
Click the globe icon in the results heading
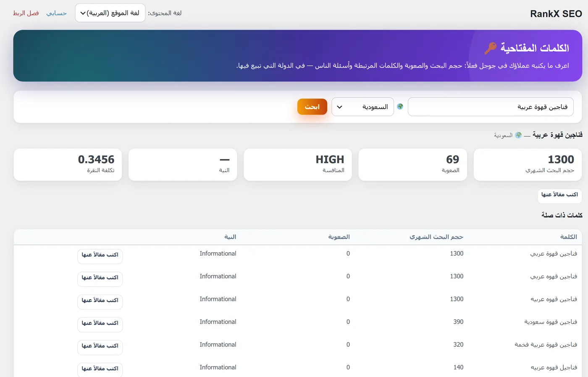[x=518, y=135]
